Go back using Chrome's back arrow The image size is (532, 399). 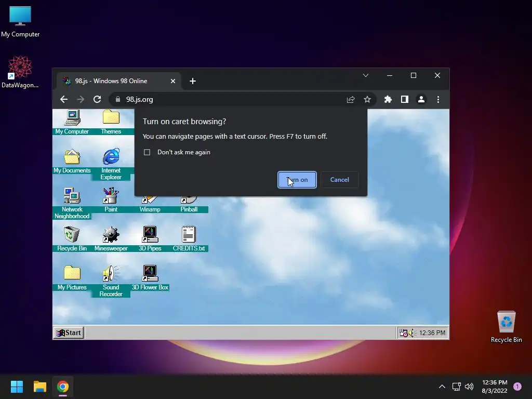pyautogui.click(x=64, y=99)
